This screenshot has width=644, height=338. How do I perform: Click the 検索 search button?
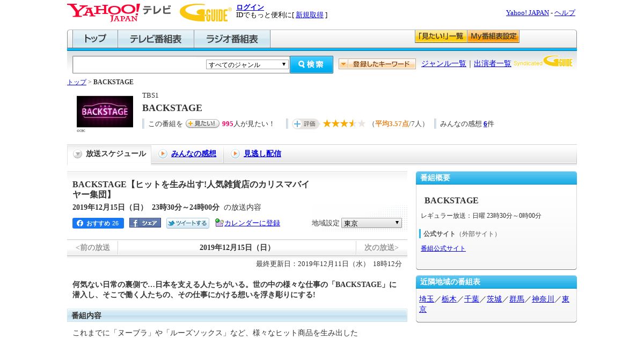311,64
